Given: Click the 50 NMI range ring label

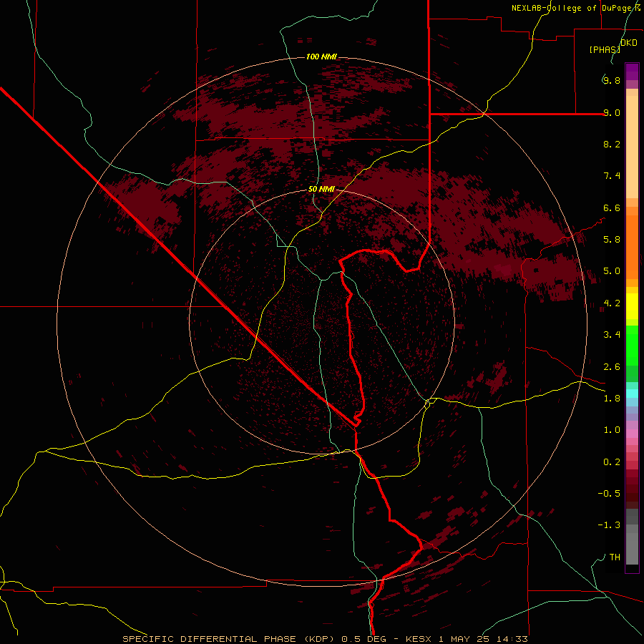Looking at the screenshot, I should [x=321, y=190].
